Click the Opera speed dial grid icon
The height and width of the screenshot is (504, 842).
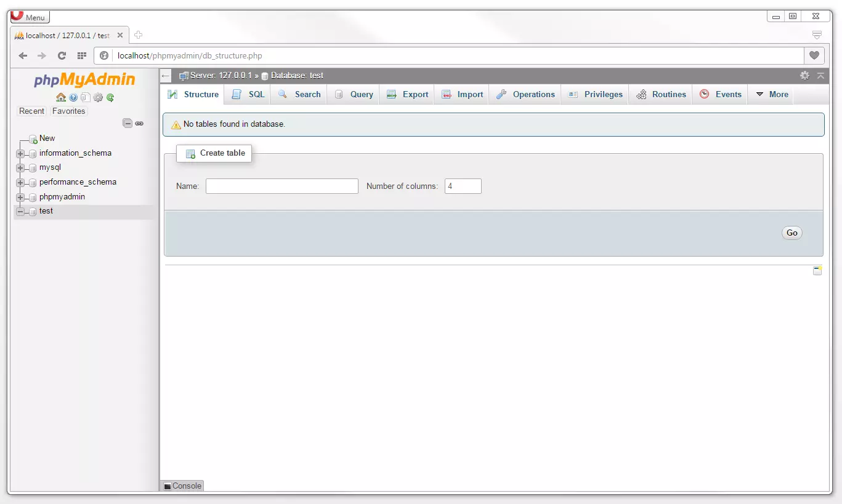81,55
